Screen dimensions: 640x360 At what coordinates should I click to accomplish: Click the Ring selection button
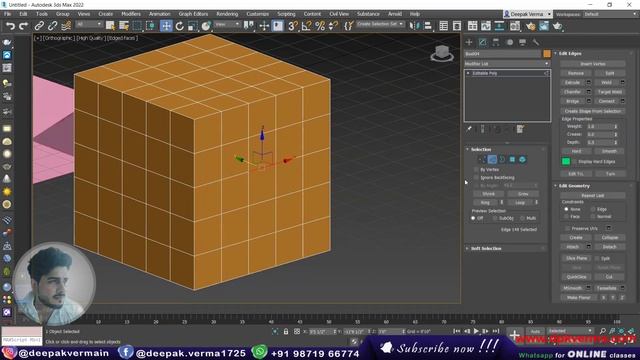pos(485,202)
